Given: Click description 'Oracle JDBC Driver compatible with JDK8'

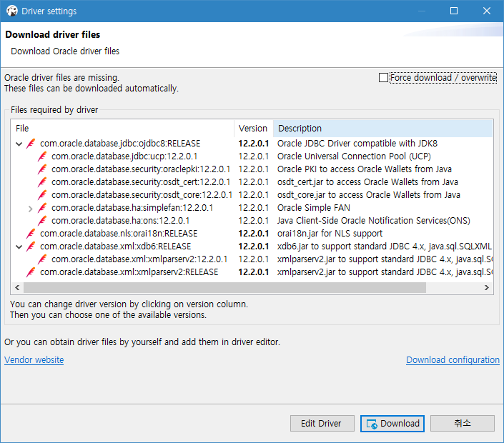Looking at the screenshot, I should click(x=357, y=144).
